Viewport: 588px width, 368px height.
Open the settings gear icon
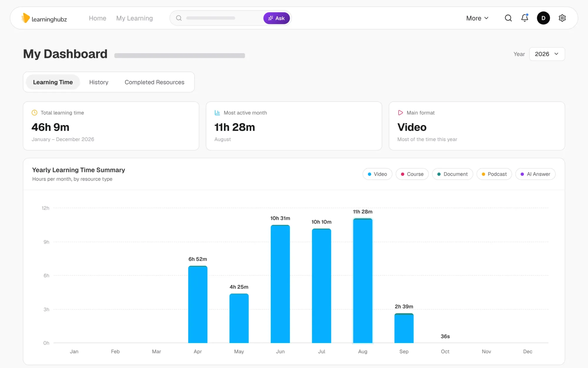pyautogui.click(x=562, y=18)
